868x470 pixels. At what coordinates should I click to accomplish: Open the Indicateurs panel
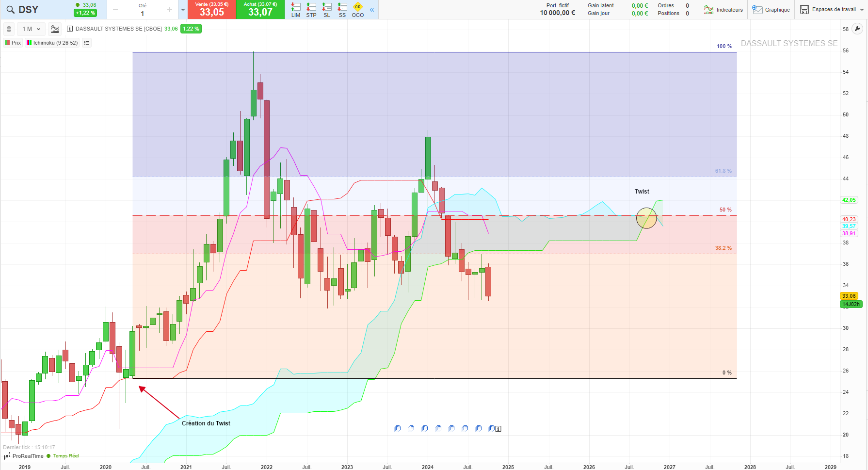(723, 10)
